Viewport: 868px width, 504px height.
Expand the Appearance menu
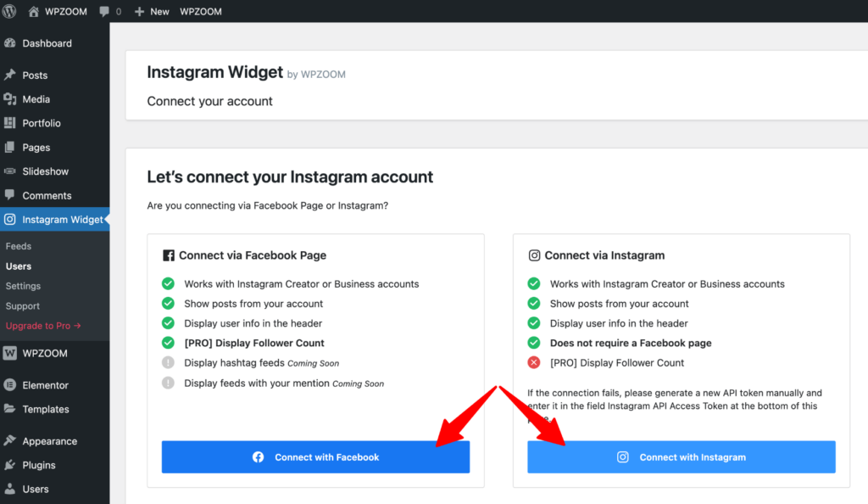point(49,441)
